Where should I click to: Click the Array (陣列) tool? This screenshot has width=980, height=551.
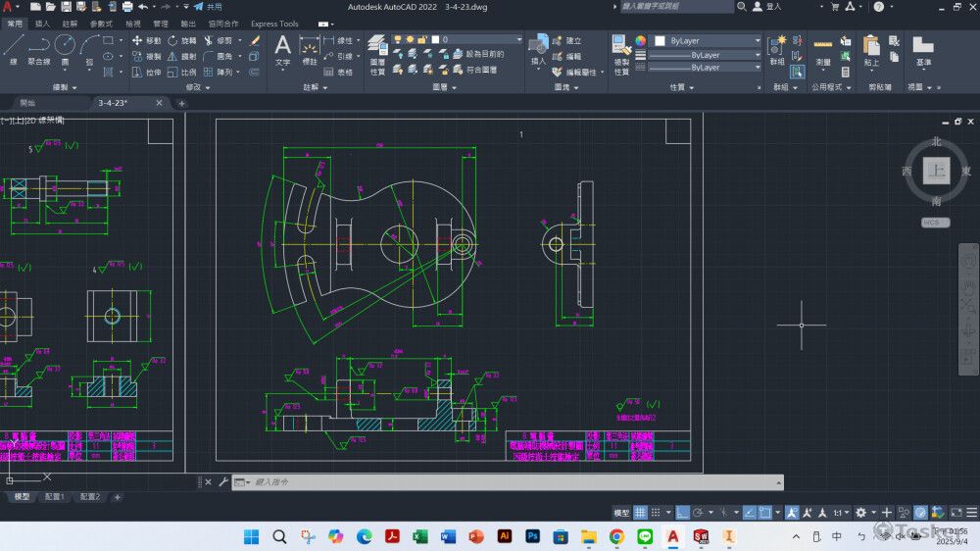point(219,72)
